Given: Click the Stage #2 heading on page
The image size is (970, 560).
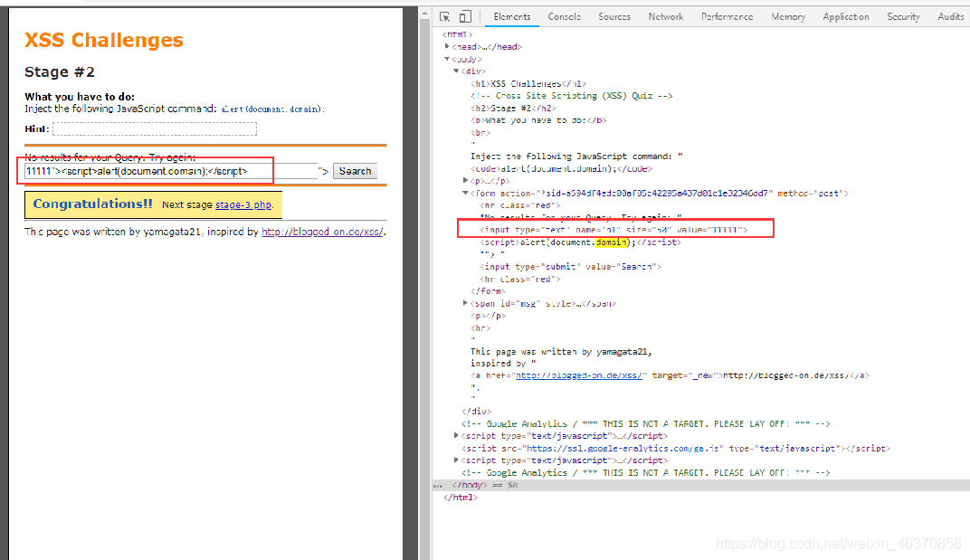Looking at the screenshot, I should pyautogui.click(x=60, y=71).
